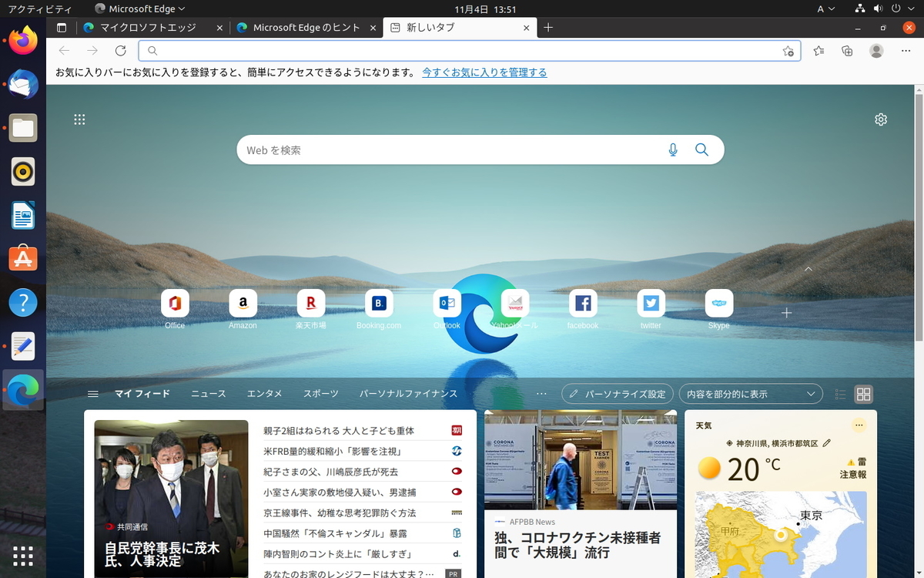
Task: Open the Skype quick link tile
Action: (719, 304)
